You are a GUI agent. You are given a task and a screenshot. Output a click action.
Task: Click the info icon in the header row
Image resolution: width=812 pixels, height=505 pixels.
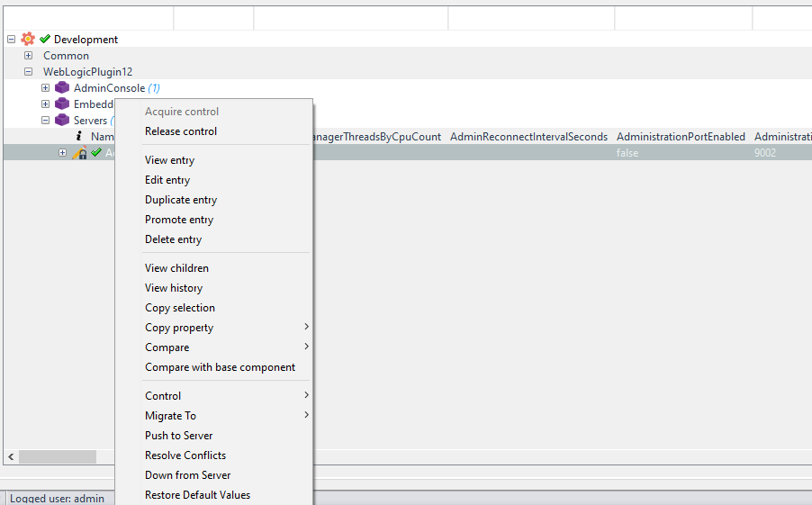point(78,136)
